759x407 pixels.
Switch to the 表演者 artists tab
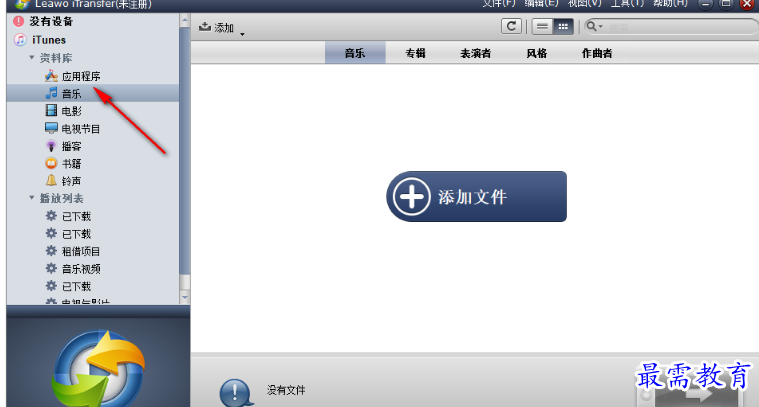point(475,53)
